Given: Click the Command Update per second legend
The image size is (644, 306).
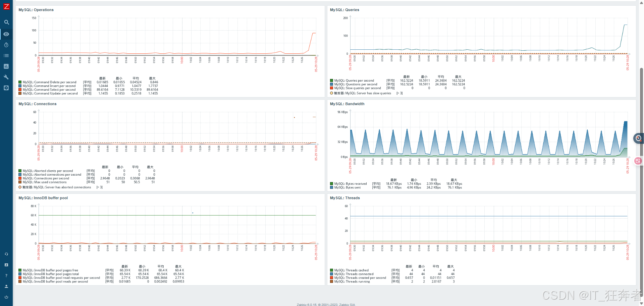Looking at the screenshot, I should (50, 93).
